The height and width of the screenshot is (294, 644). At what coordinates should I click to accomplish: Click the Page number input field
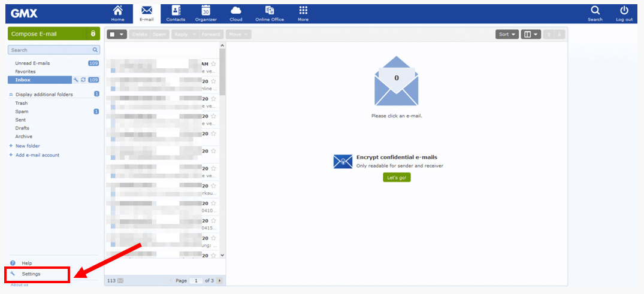(x=196, y=281)
